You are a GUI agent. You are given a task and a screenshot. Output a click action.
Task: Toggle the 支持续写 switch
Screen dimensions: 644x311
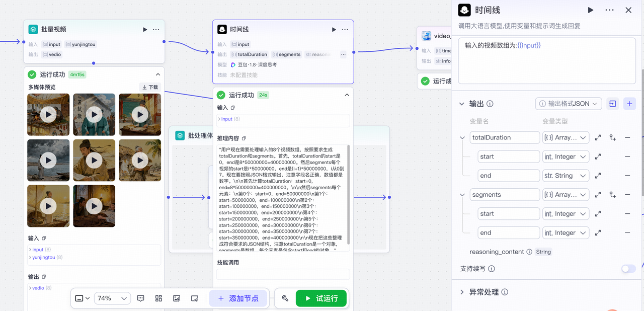[628, 269]
